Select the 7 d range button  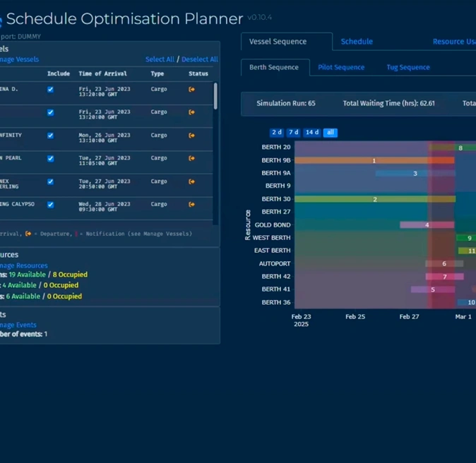click(293, 132)
